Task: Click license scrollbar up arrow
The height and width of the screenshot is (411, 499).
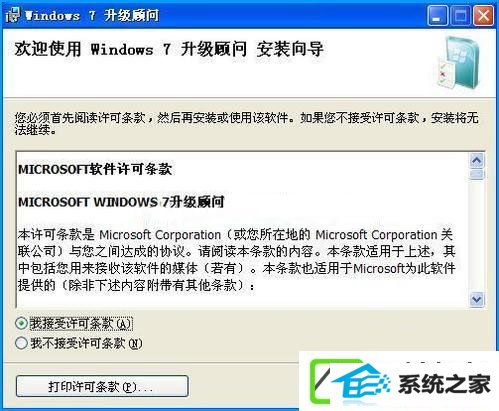Action: [477, 161]
